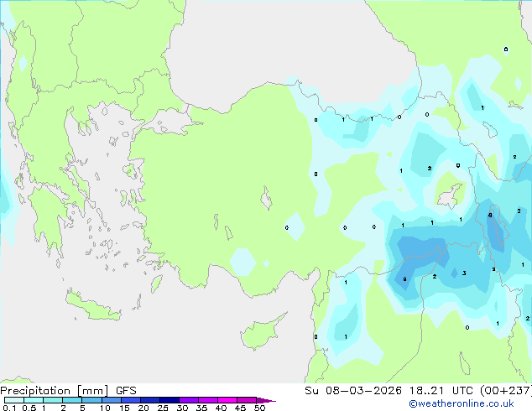532x411 pixels.
Task: Select the 2–5 mm legend swatch
Action: pos(72,400)
